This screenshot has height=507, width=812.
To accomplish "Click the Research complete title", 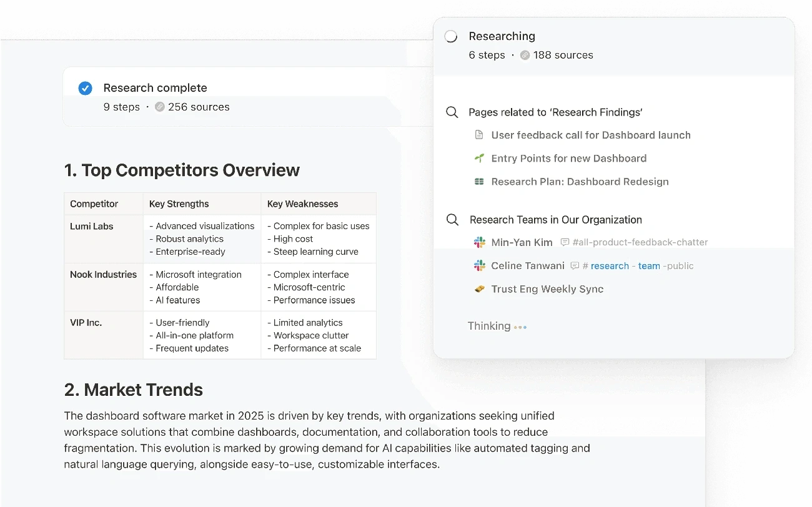I will pyautogui.click(x=155, y=88).
